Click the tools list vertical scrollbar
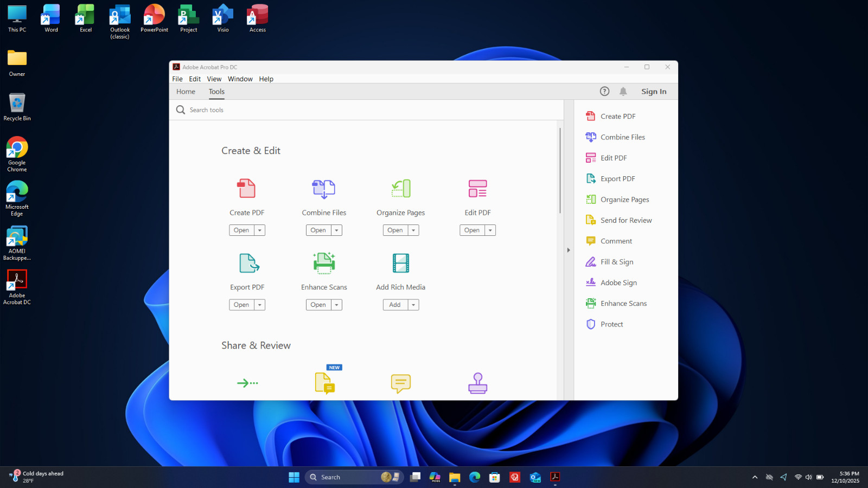Viewport: 868px width, 488px height. pos(560,171)
